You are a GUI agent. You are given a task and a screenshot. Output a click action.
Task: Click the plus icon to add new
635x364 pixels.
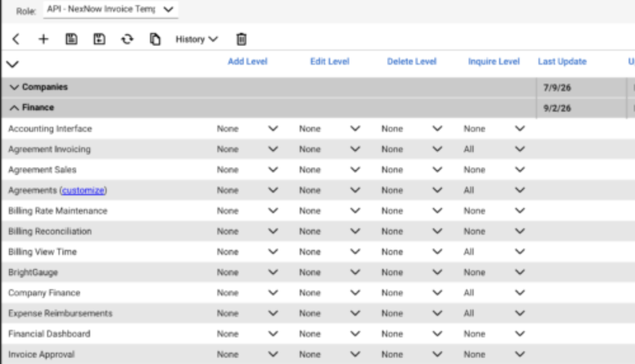point(43,39)
